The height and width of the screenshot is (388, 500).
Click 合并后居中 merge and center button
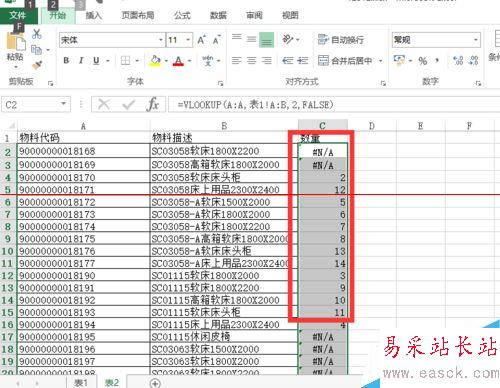click(345, 61)
